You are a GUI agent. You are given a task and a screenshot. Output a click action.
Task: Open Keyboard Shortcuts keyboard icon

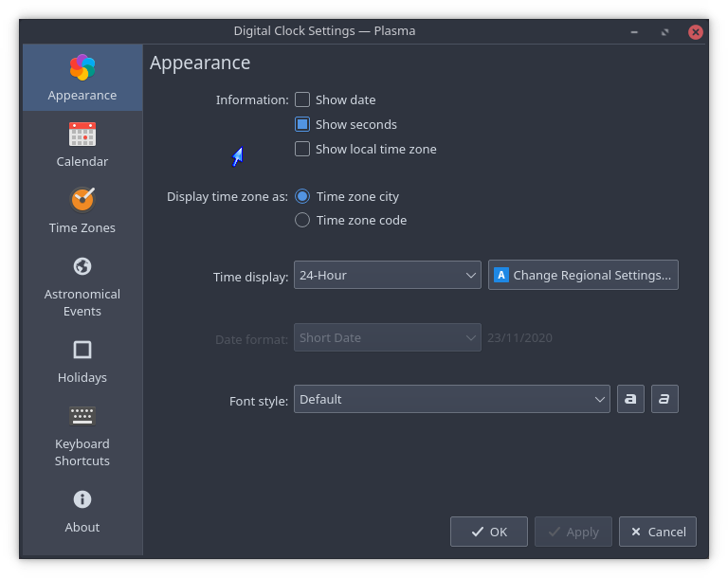click(82, 416)
